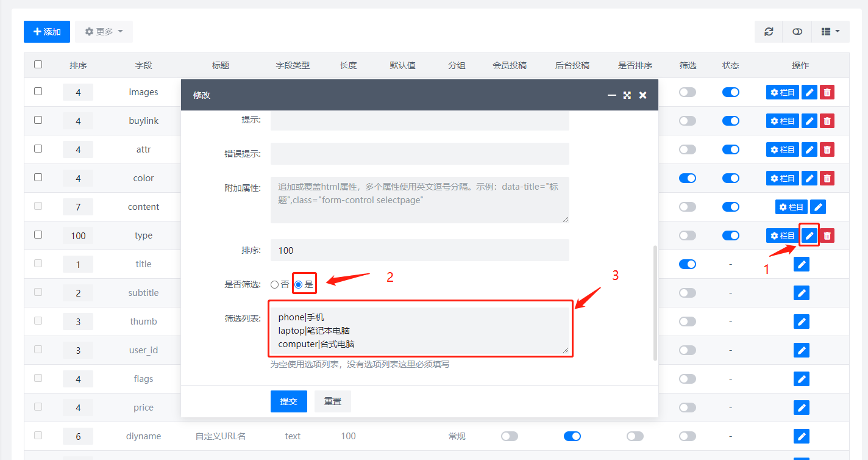Check the checkbox for images row
This screenshot has width=868, height=460.
(38, 91)
